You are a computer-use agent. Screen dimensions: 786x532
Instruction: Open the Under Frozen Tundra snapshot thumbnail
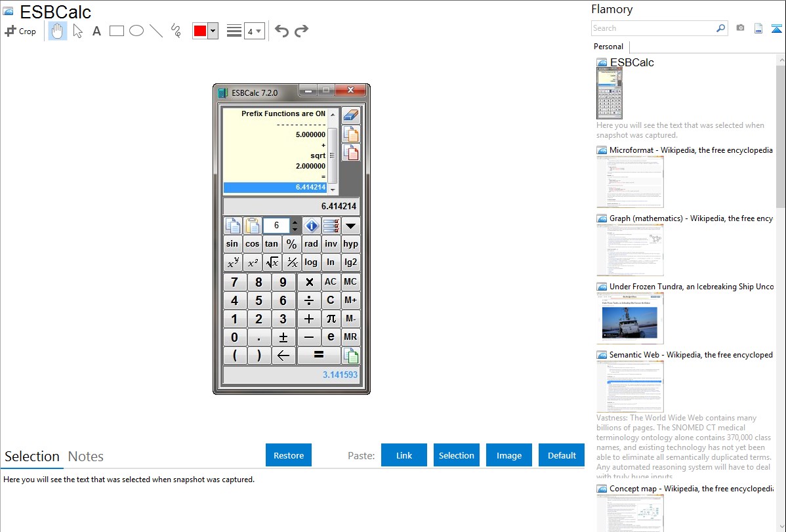[630, 318]
